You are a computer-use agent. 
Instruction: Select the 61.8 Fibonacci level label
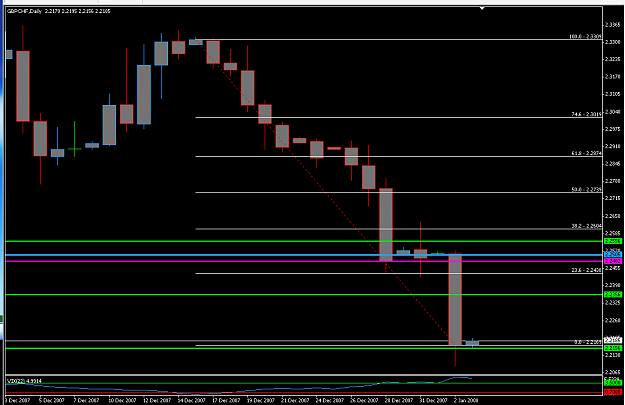pyautogui.click(x=586, y=153)
